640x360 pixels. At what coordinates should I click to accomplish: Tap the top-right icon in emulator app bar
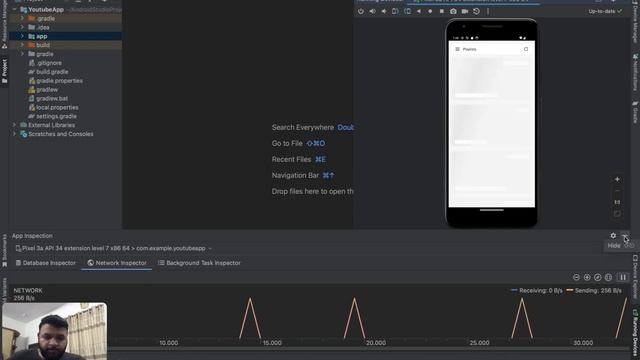click(x=526, y=49)
